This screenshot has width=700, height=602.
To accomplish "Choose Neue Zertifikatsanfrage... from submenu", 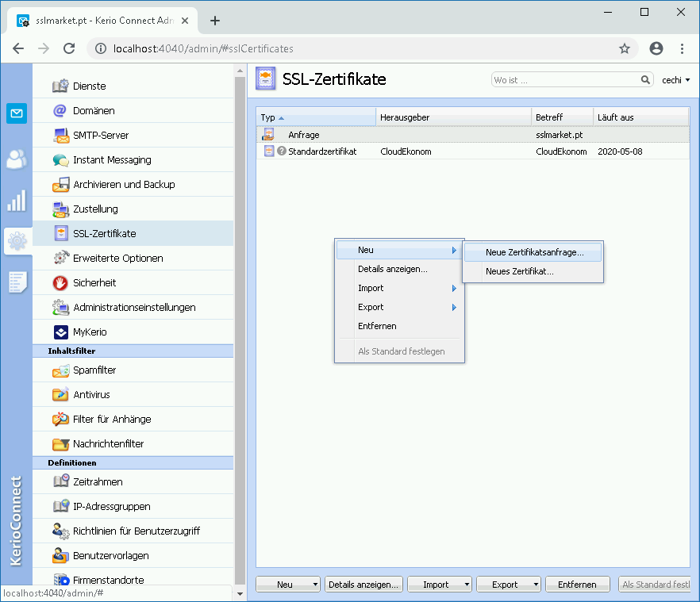I will point(533,252).
